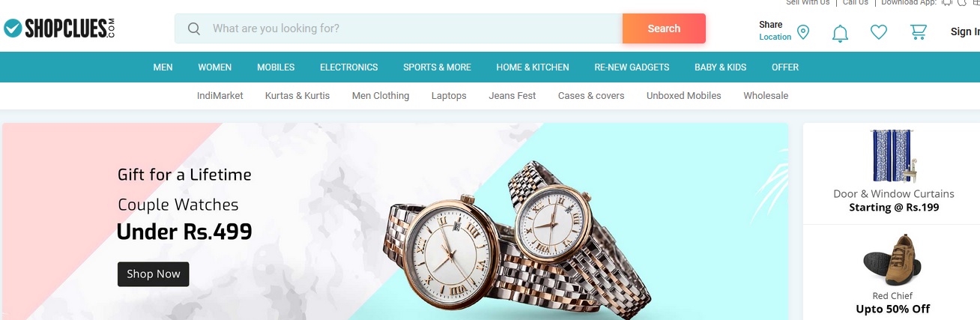
Task: Click the magnifier icon in search bar
Action: [x=194, y=28]
